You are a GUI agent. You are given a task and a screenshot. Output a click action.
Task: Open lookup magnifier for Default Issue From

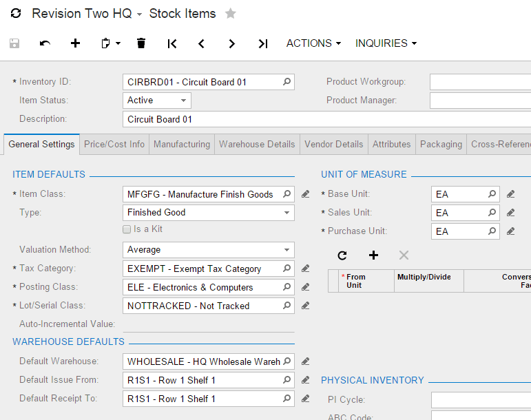287,380
